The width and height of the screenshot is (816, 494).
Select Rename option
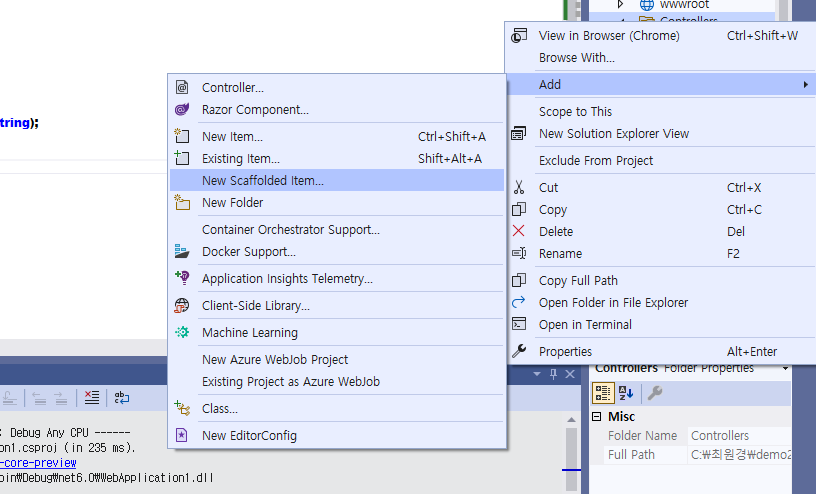pos(660,254)
